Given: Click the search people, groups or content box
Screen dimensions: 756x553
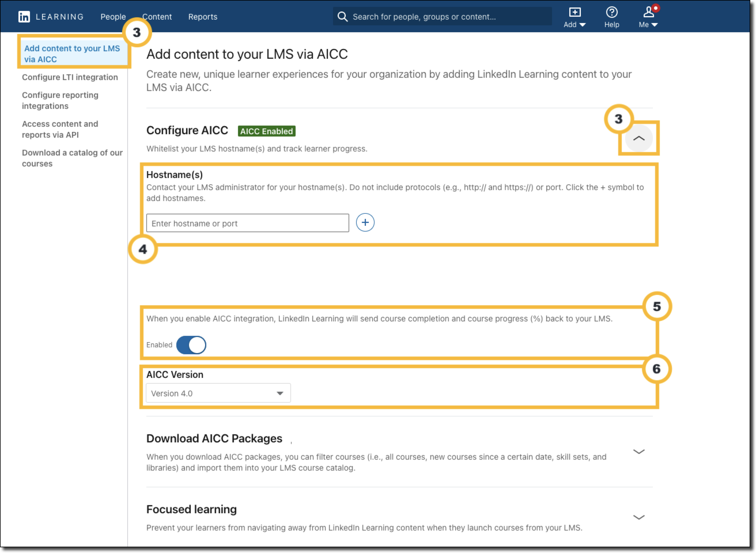Looking at the screenshot, I should tap(449, 17).
